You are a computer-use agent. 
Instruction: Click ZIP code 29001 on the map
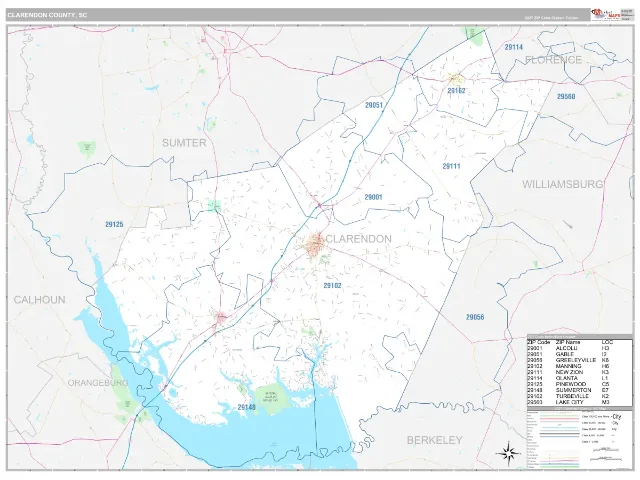tap(373, 197)
